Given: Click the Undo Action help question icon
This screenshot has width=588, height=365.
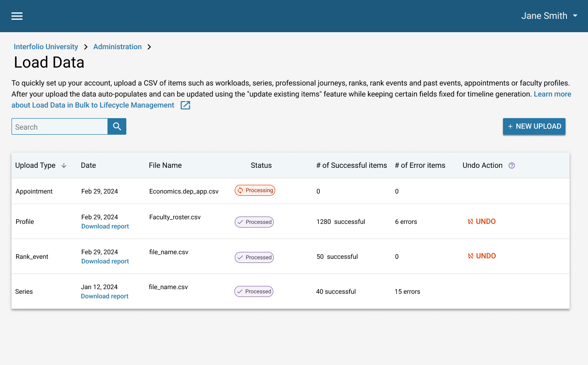Looking at the screenshot, I should pos(512,165).
